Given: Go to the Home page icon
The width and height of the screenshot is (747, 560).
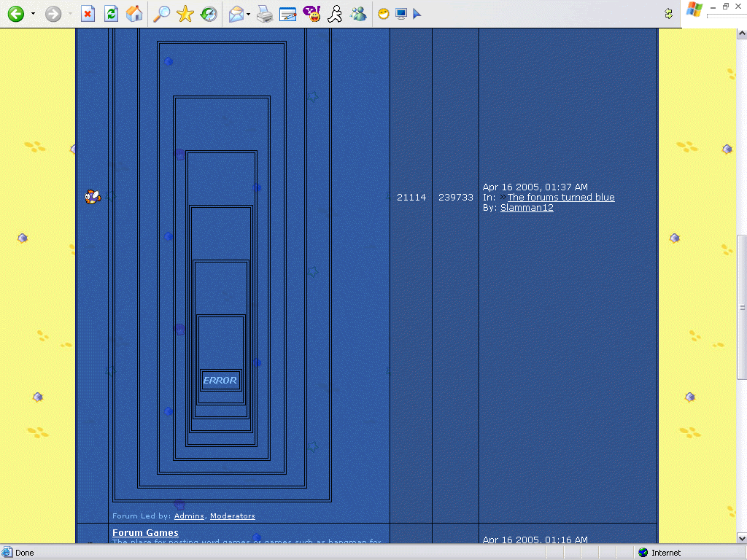Looking at the screenshot, I should 134,14.
